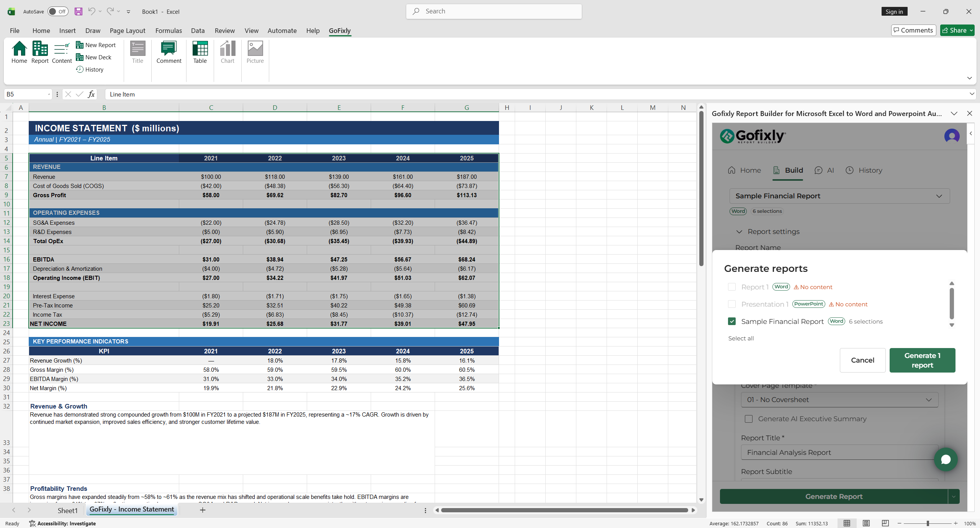This screenshot has height=528, width=980.
Task: Click the Report Title input field
Action: [839, 453]
